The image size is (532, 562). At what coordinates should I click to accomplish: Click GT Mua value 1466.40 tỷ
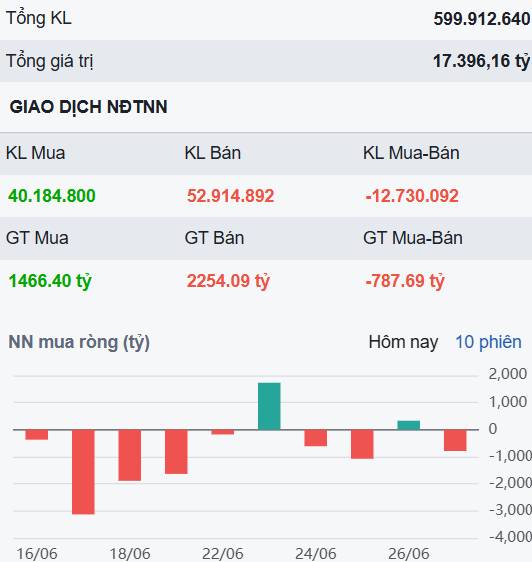(x=50, y=281)
